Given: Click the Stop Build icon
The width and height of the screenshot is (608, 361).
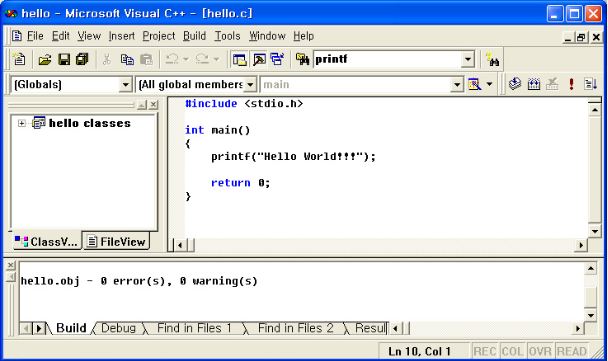Looking at the screenshot, I should pyautogui.click(x=552, y=84).
